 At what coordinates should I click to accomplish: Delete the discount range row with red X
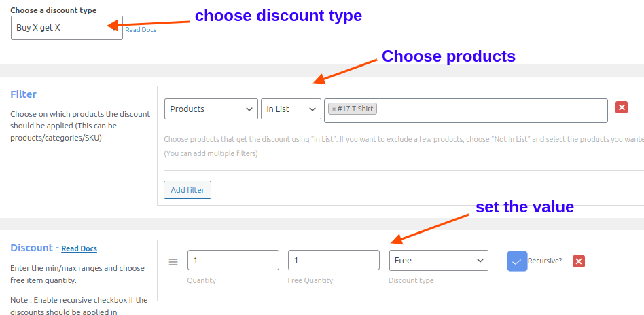(579, 261)
